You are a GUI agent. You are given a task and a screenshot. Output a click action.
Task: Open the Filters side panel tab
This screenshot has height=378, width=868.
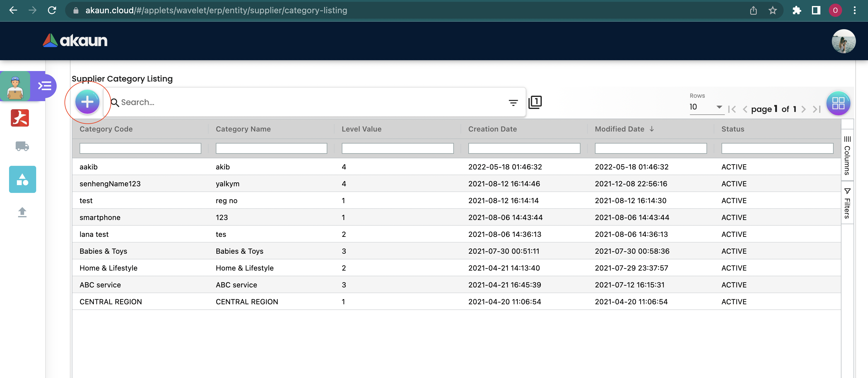pos(847,203)
